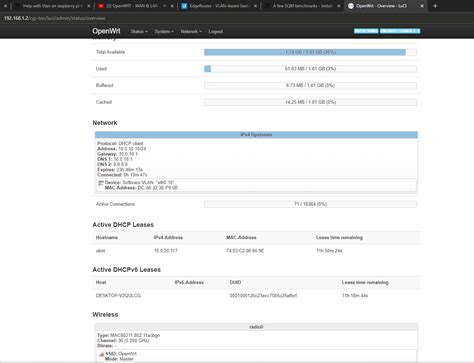Viewport: 474px width, 363px height.
Task: Click the 'Expires' lease time line
Action: (x=120, y=170)
